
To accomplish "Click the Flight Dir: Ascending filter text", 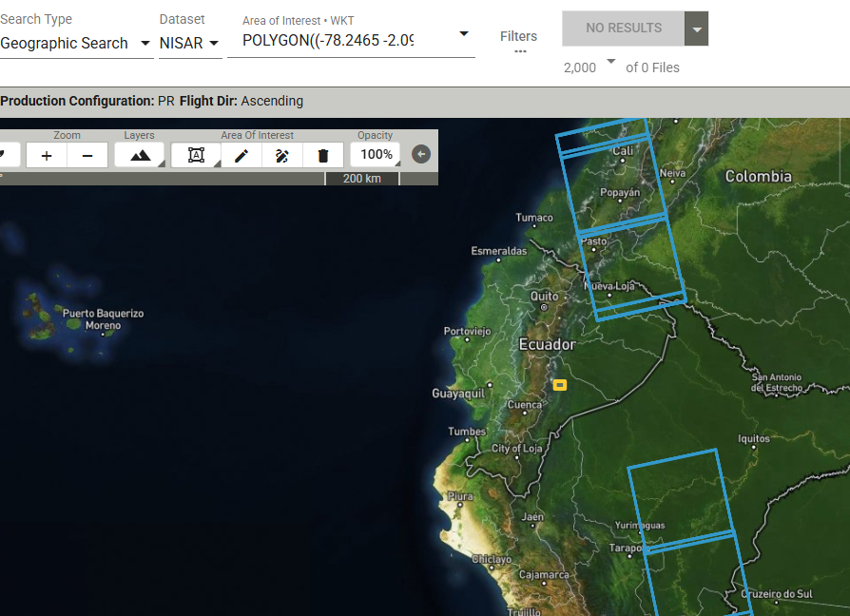I will click(241, 101).
